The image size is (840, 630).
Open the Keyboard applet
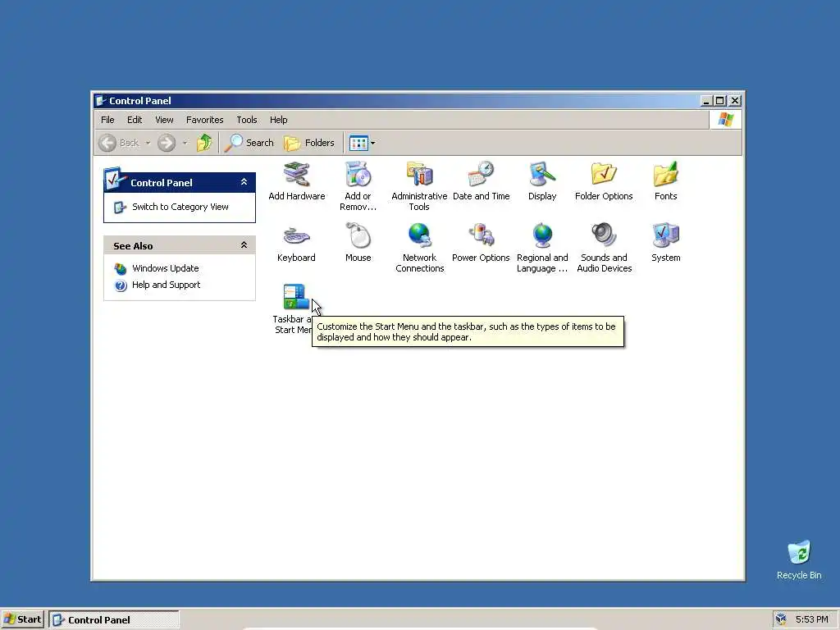tap(296, 243)
